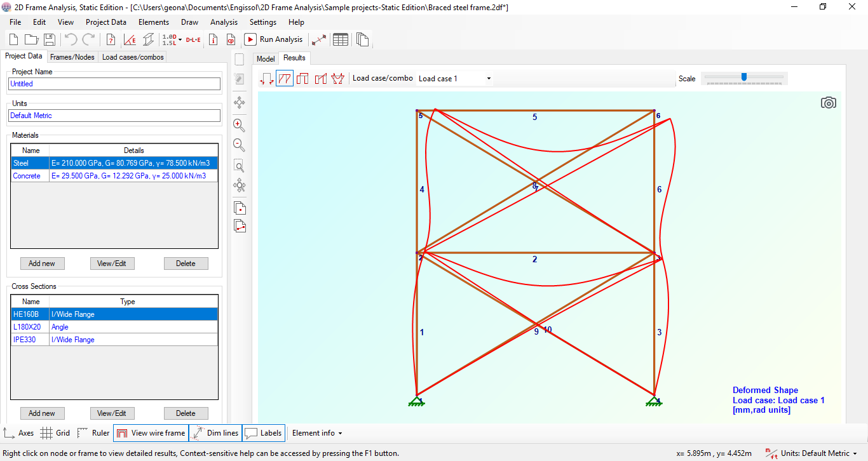
Task: Toggle Grid display
Action: click(x=55, y=433)
